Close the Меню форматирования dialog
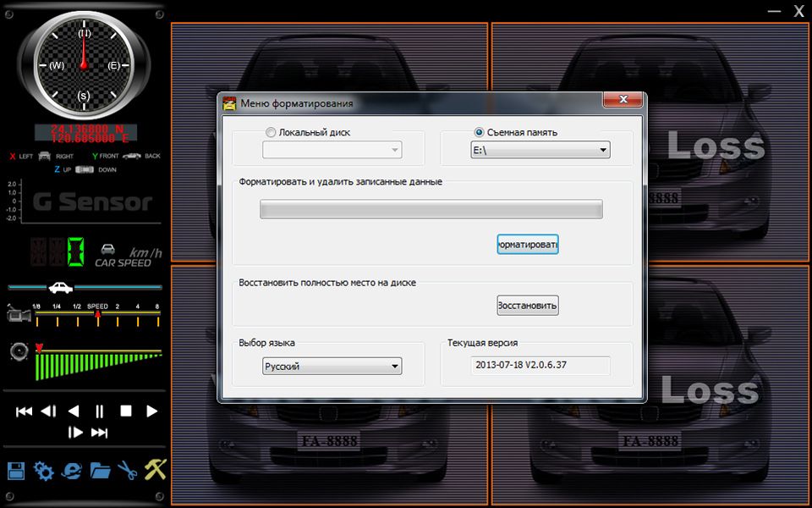This screenshot has width=812, height=508. click(x=623, y=101)
